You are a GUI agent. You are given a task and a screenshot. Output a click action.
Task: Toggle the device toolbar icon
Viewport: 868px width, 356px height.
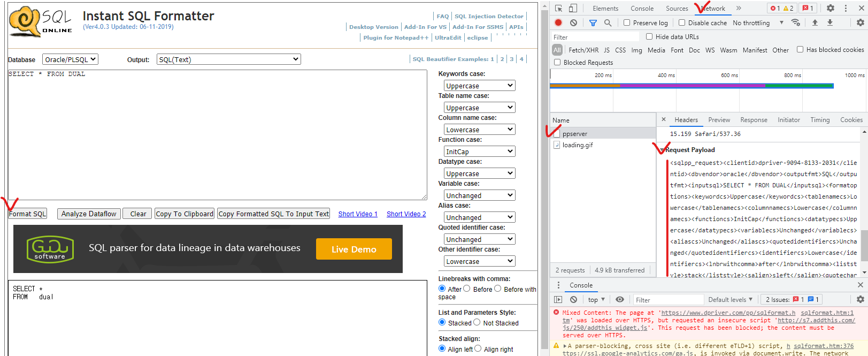point(573,8)
